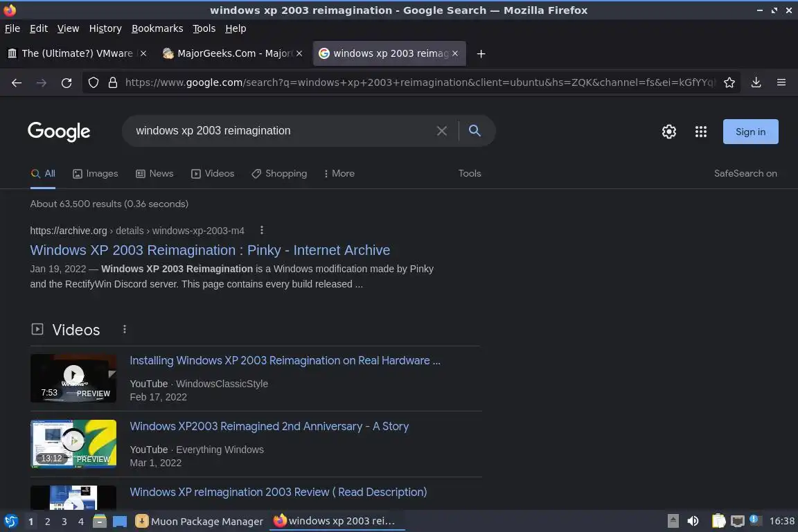The image size is (798, 532).
Task: Open the network monitor tray icon
Action: (738, 521)
